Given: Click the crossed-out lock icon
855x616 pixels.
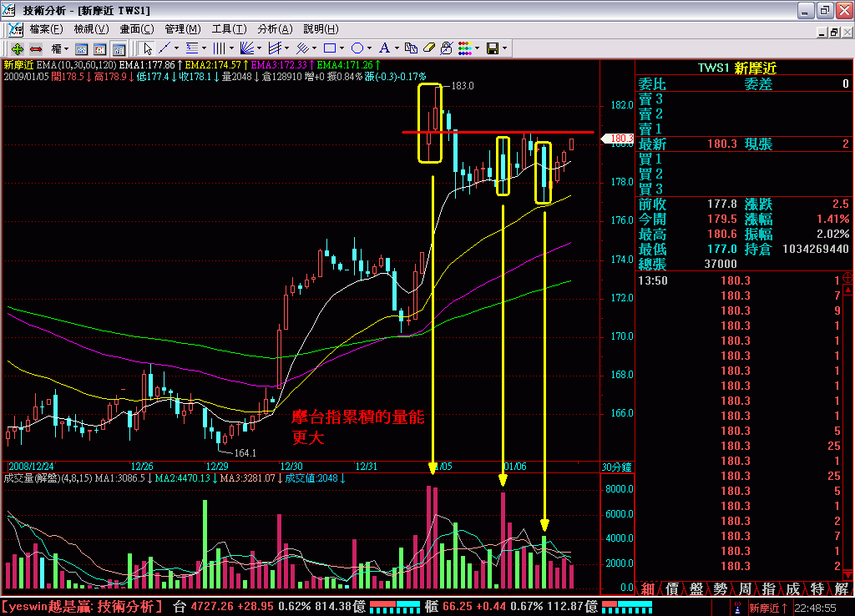Looking at the screenshot, I should pos(447,48).
